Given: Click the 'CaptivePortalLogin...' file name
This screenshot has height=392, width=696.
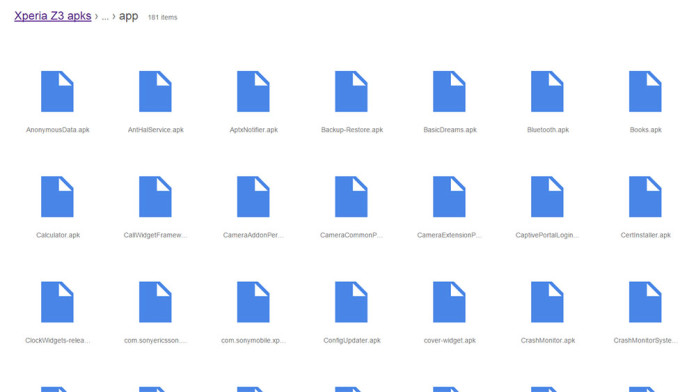Looking at the screenshot, I should point(547,235).
